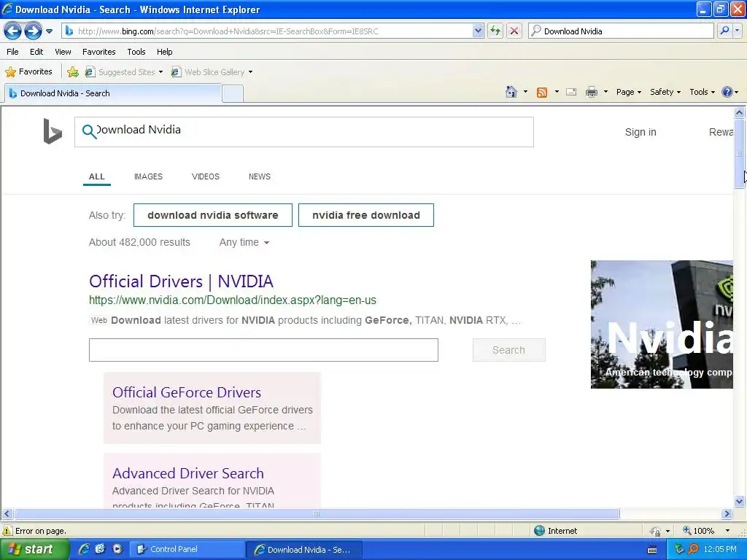Expand the Home dropdown arrow
Screen dimensions: 747x560
525,92
